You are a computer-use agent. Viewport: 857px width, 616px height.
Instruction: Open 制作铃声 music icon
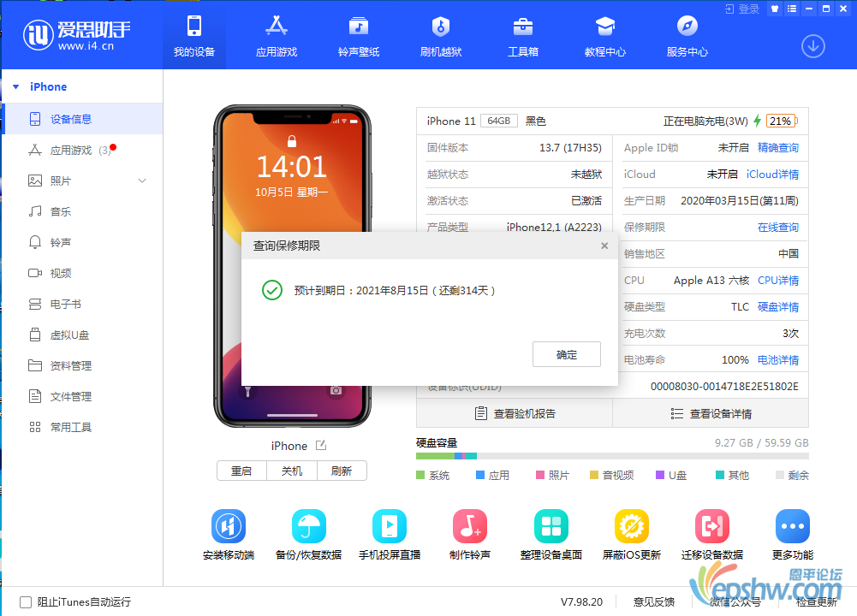point(470,526)
